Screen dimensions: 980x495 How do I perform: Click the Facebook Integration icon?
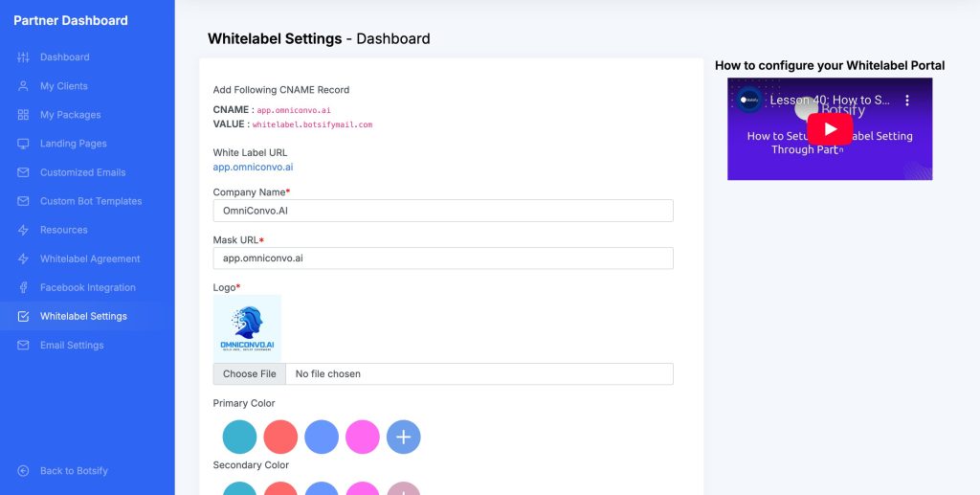click(23, 287)
